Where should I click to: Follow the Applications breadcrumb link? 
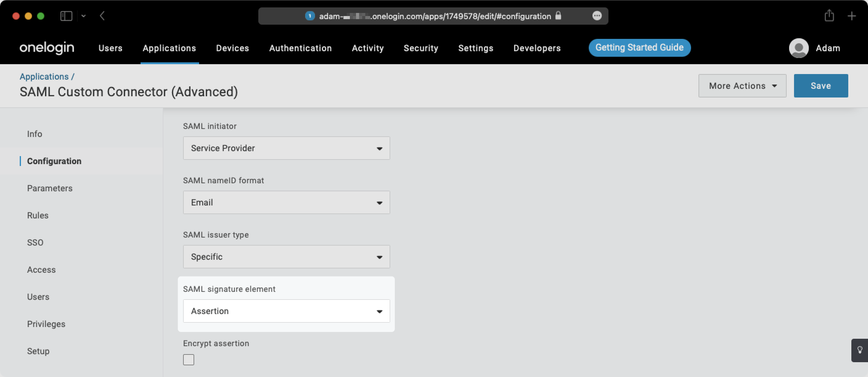[x=44, y=76]
